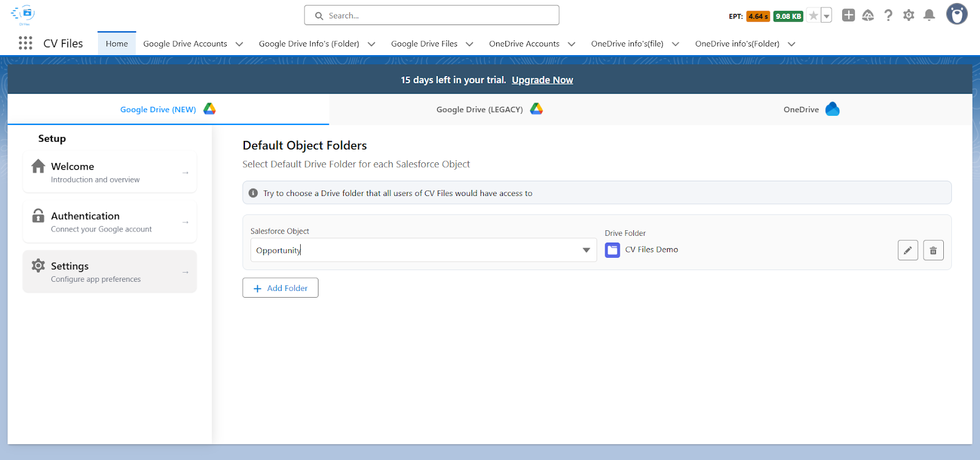The height and width of the screenshot is (460, 980).
Task: Open the Authentication setup section
Action: (110, 222)
